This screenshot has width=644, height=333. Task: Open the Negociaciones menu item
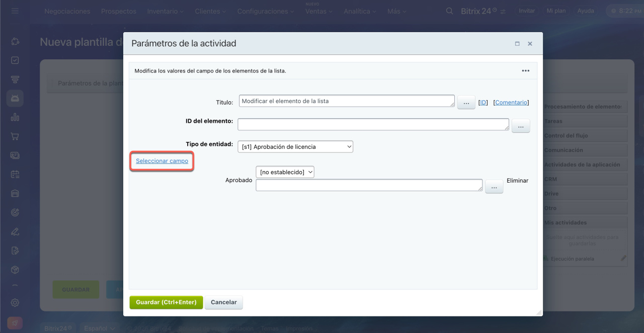67,11
